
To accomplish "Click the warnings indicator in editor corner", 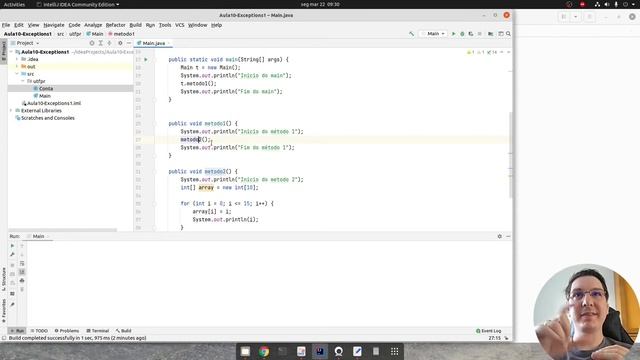I will [x=482, y=52].
